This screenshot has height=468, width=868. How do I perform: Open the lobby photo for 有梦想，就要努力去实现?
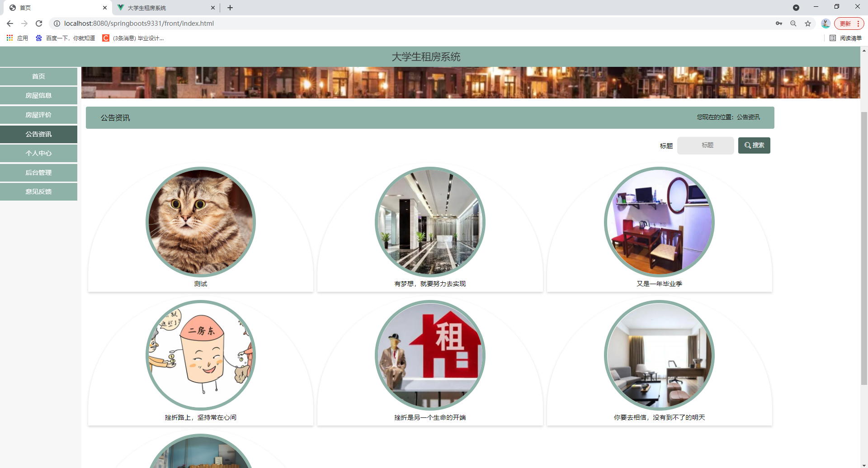pyautogui.click(x=430, y=222)
